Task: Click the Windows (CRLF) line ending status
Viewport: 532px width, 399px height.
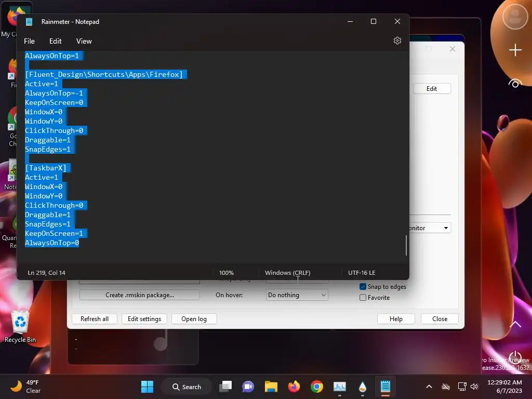Action: click(288, 273)
